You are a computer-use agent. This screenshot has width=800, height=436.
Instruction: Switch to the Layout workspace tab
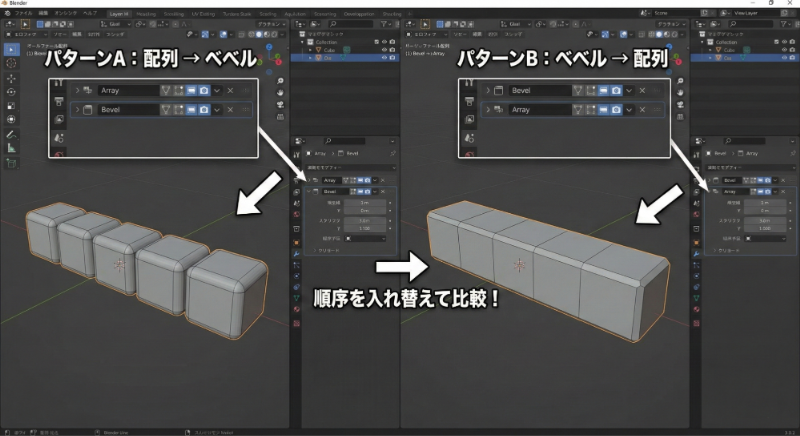(x=119, y=14)
